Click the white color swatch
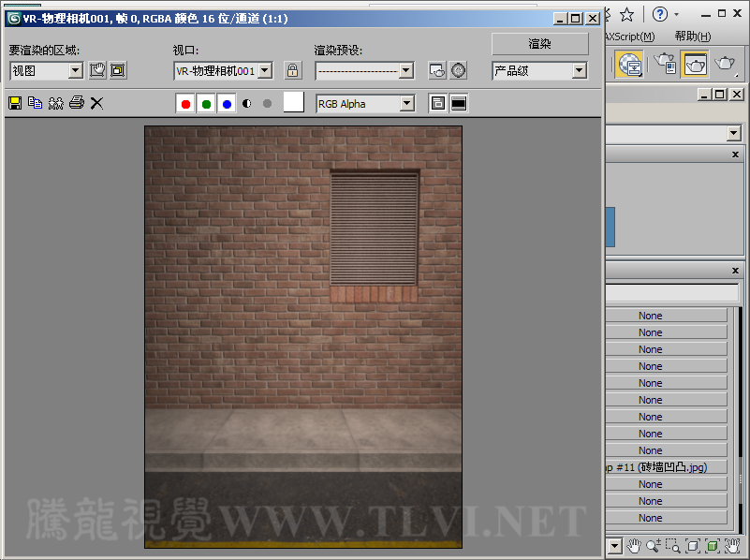750x560 pixels. pyautogui.click(x=293, y=103)
